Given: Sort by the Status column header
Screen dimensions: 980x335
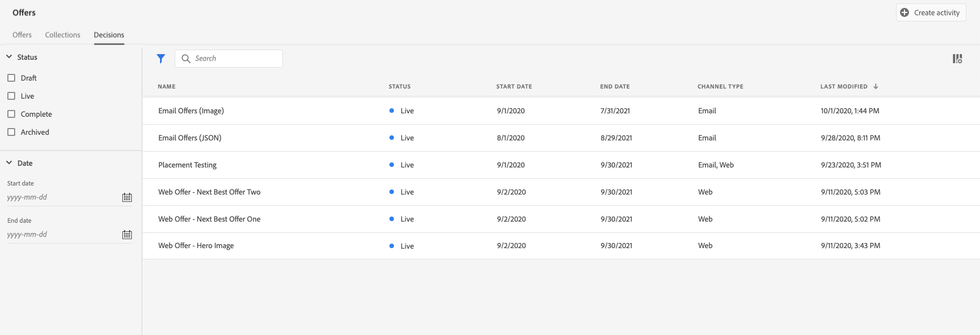Looking at the screenshot, I should pos(400,86).
